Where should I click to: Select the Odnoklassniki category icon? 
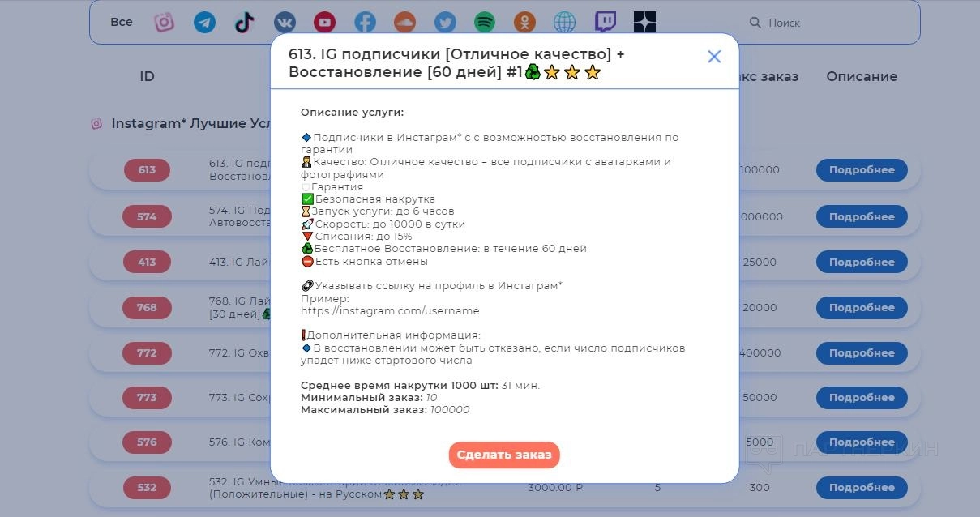pos(525,23)
